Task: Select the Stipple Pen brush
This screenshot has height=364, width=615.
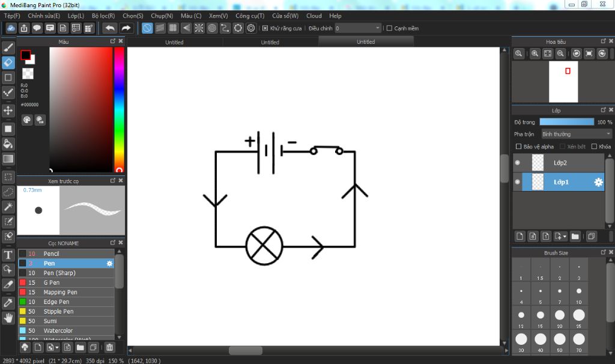Action: point(66,311)
